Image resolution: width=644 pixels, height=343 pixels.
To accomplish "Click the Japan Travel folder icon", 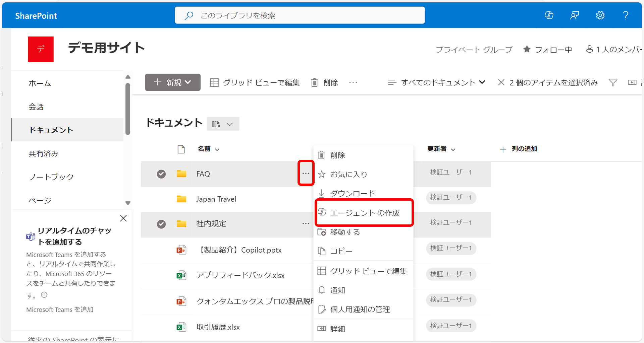I will tap(181, 199).
